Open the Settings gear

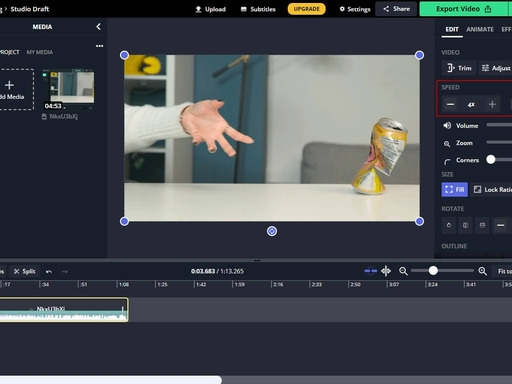coord(355,9)
